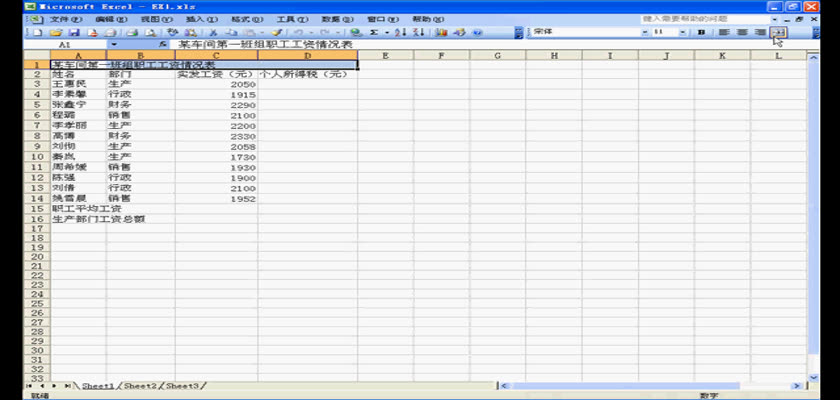This screenshot has width=840, height=400.
Task: Open the 工具 (Tools) menu
Action: pyautogui.click(x=292, y=19)
